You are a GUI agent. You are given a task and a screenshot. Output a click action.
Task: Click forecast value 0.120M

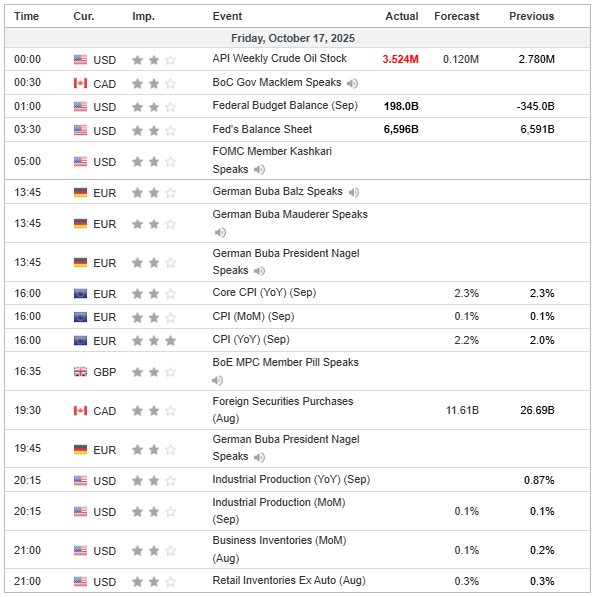click(x=461, y=59)
